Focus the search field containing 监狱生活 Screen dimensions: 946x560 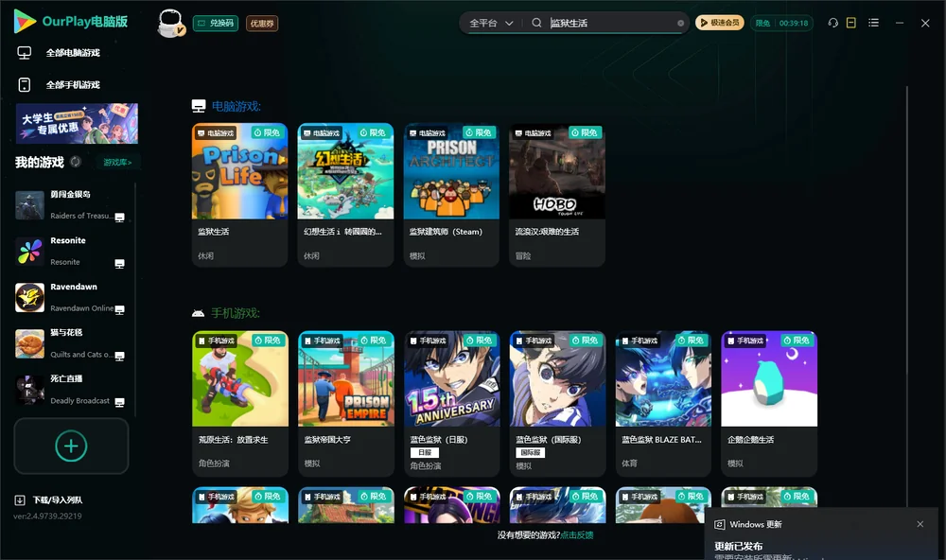click(610, 23)
